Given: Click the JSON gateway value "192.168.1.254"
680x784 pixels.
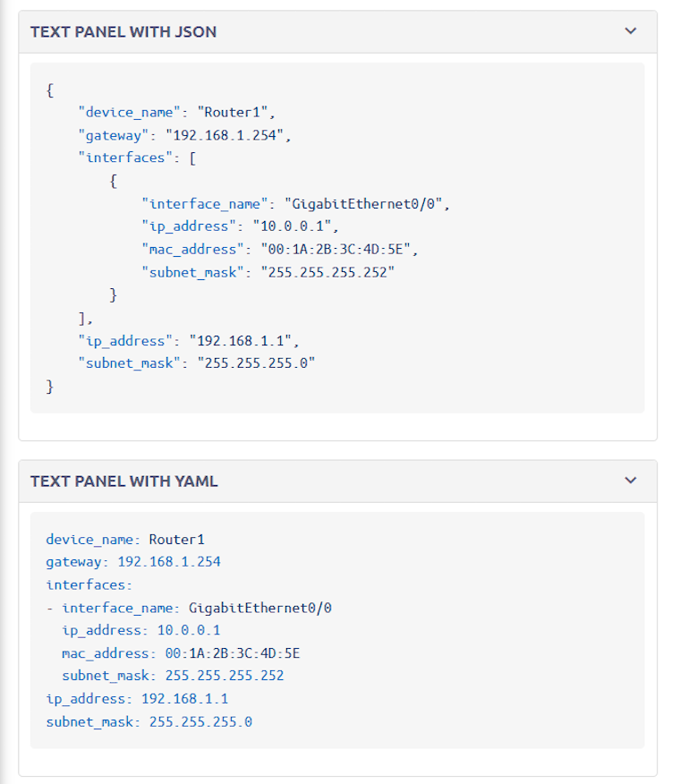Looking at the screenshot, I should click(240, 135).
